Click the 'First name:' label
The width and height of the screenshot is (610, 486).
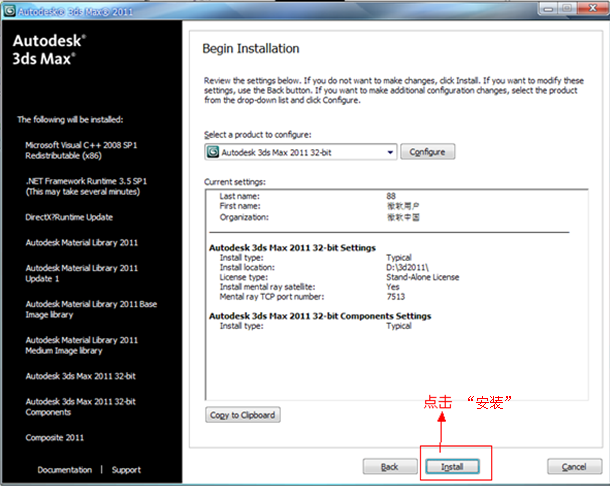(x=240, y=206)
